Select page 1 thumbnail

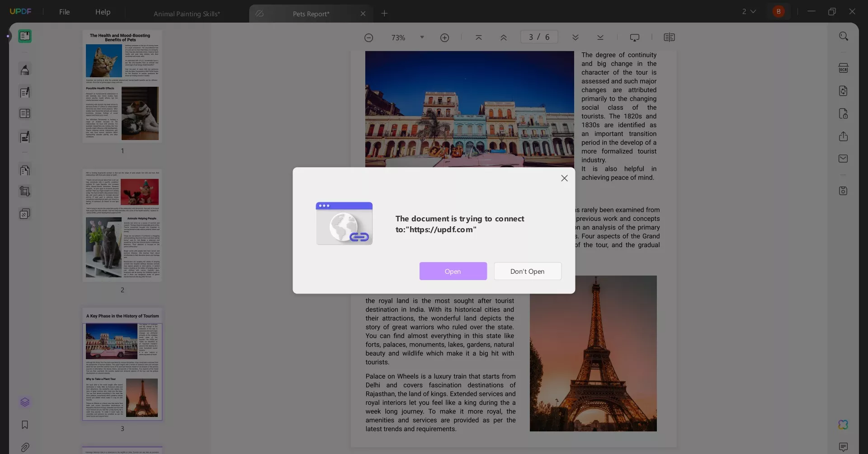122,86
